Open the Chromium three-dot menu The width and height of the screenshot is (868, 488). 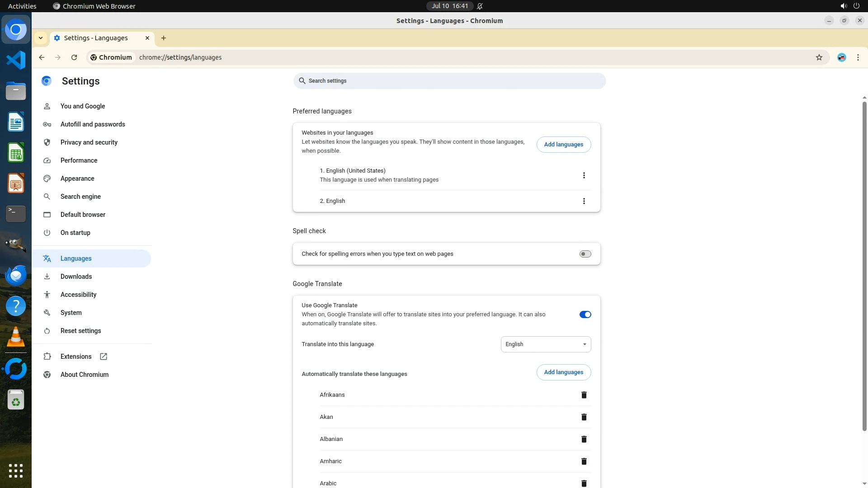click(x=858, y=57)
